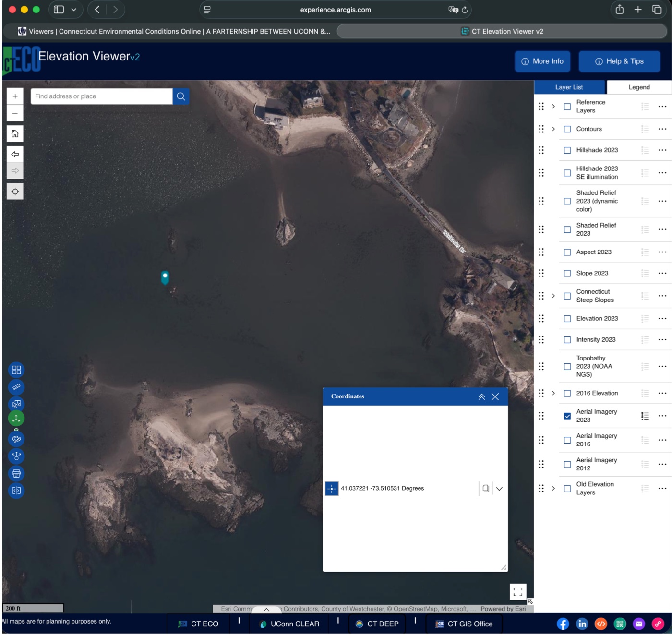Screen dimensions: 672x636
Task: Open the More Info button
Action: click(543, 61)
